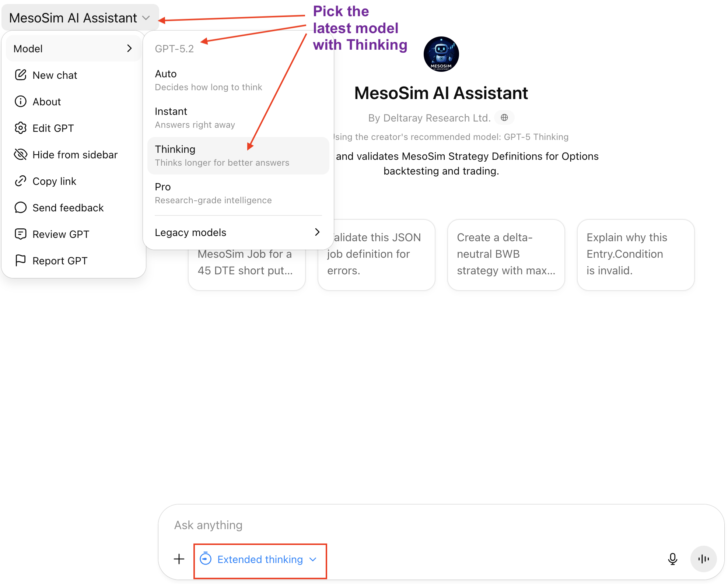728x584 pixels.
Task: Click the Report GPT flag icon
Action: 21,261
